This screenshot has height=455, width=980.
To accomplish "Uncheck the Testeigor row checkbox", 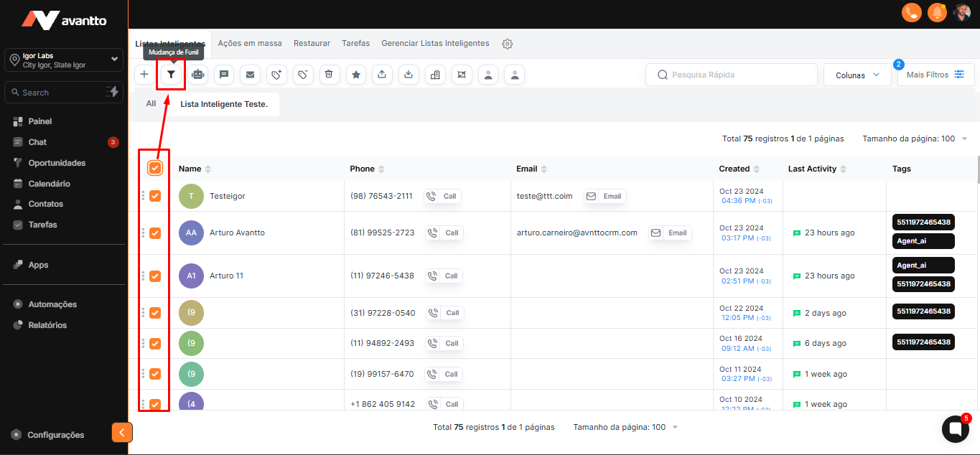I will coord(155,196).
